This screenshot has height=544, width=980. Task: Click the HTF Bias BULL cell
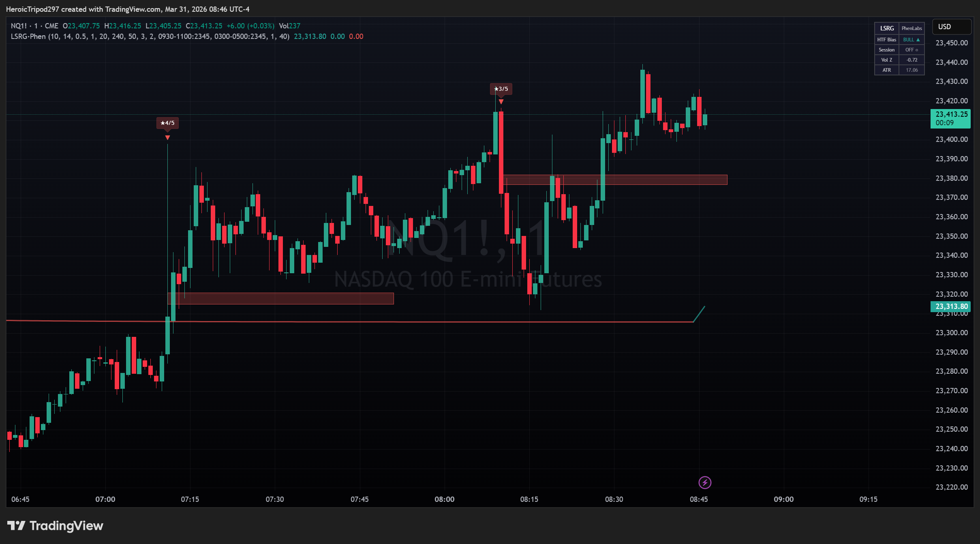point(912,40)
